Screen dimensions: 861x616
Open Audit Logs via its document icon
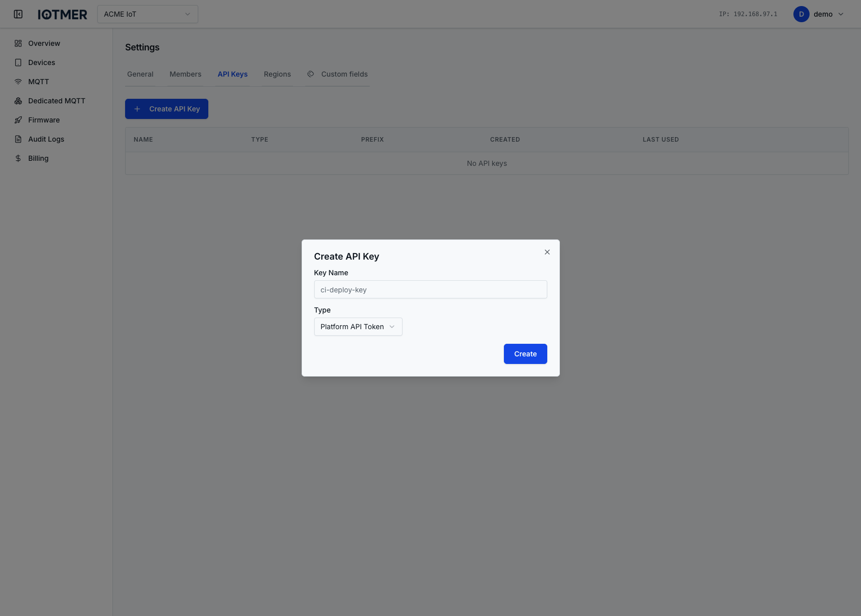point(18,139)
